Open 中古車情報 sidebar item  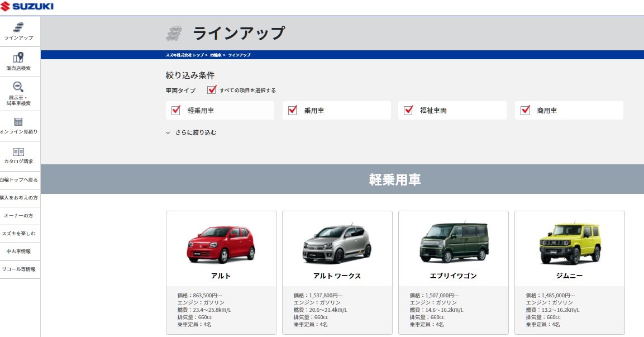point(19,251)
